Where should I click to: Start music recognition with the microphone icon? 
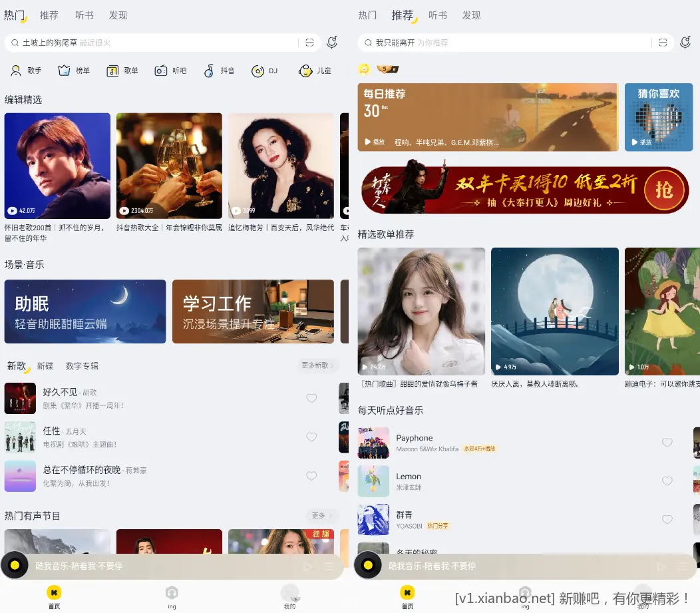coord(332,42)
